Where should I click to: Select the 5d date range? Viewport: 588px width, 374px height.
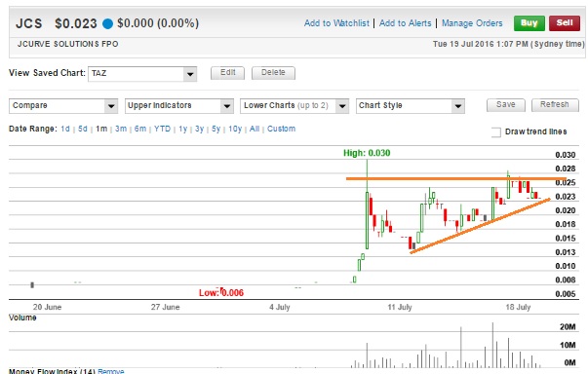[x=83, y=129]
